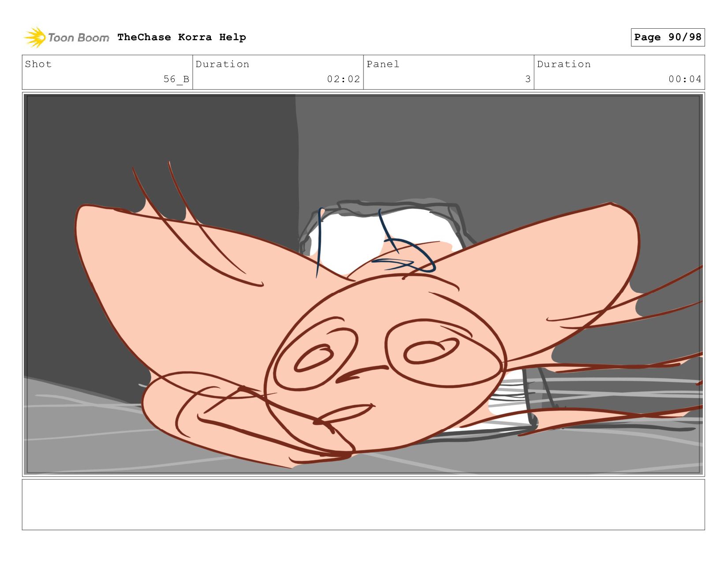
Task: Click the 'Shot' header label
Action: click(38, 64)
